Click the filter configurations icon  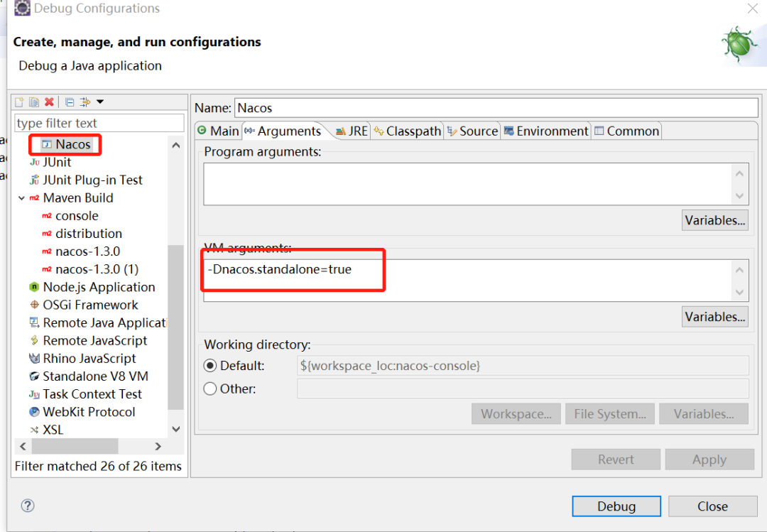click(x=85, y=102)
